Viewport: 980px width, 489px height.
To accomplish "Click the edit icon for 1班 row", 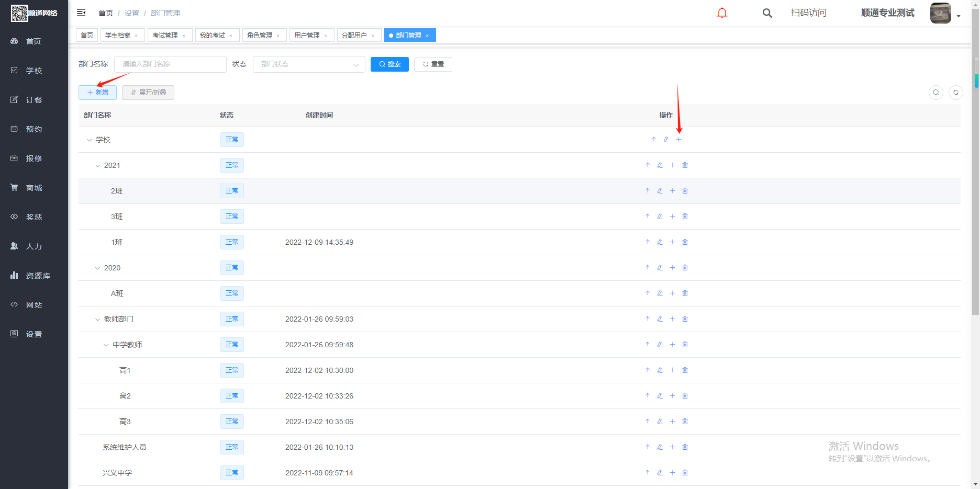I will (x=660, y=242).
